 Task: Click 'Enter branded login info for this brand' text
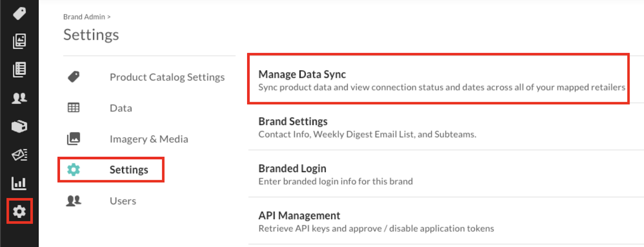pos(335,181)
